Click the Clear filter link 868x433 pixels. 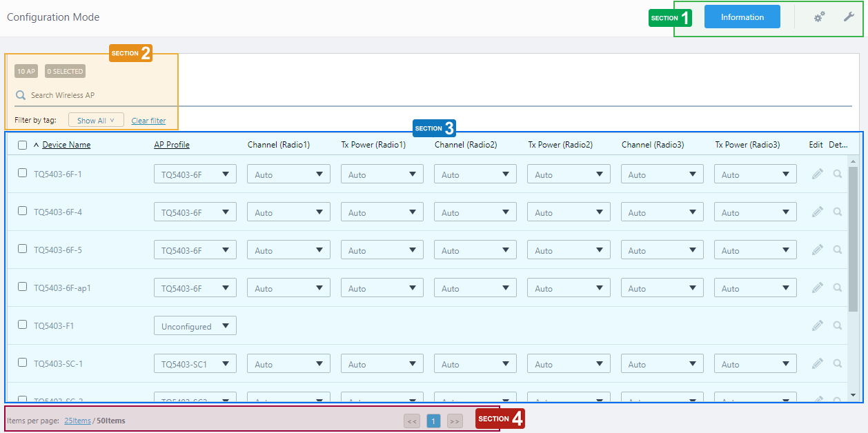148,121
